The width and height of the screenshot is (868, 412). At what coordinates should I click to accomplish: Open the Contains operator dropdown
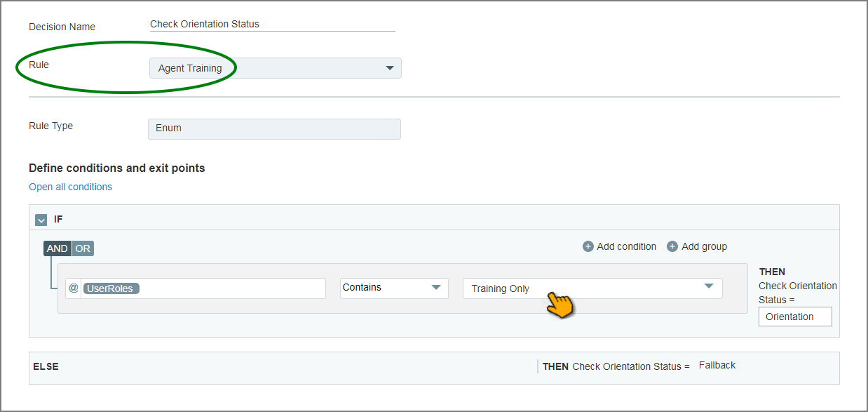(394, 288)
